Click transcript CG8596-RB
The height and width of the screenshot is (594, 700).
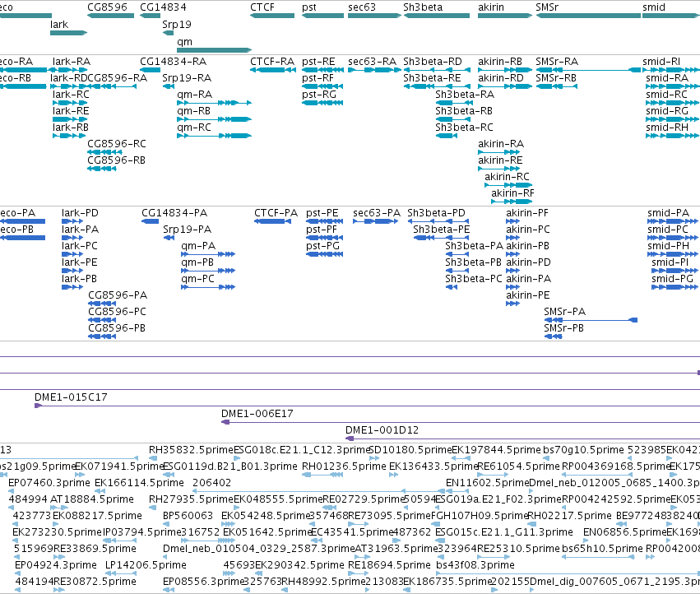coord(116,160)
